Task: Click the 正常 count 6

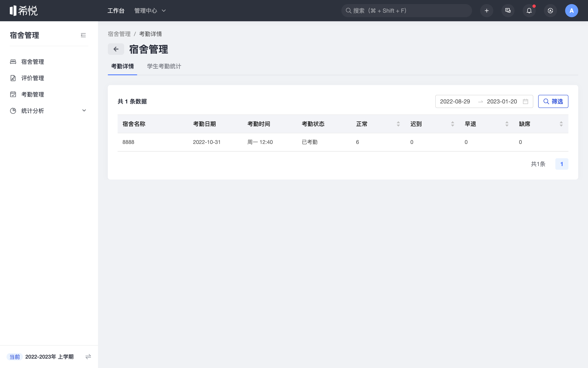Action: (357, 142)
